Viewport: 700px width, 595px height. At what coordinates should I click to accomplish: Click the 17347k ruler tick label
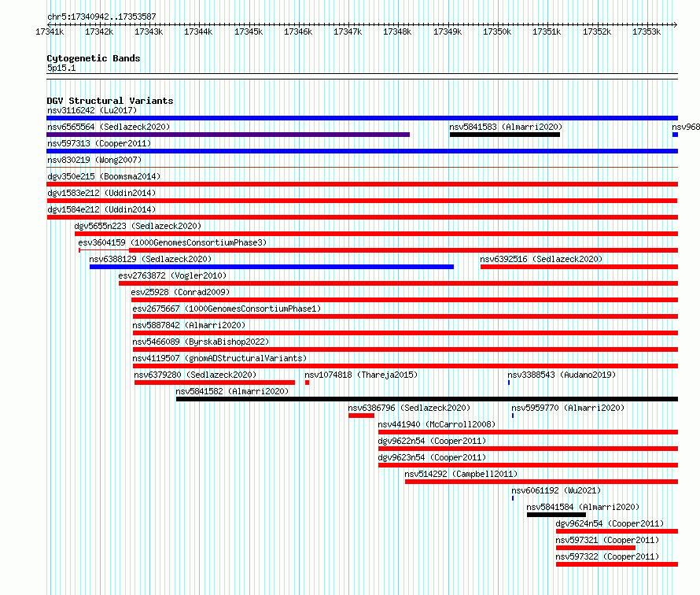pos(348,31)
